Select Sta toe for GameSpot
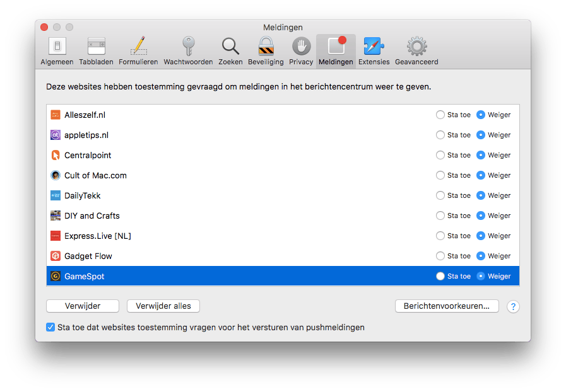This screenshot has height=392, width=566. (x=440, y=276)
